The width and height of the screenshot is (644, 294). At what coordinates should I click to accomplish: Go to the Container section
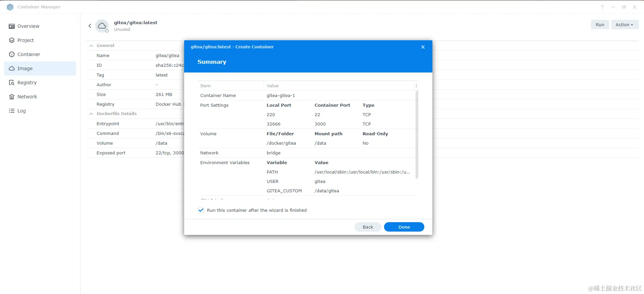coord(40,54)
